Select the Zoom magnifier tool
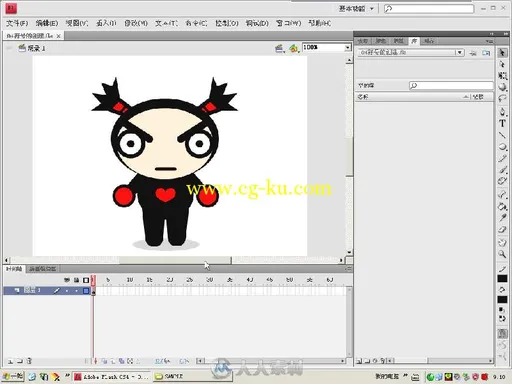Image resolution: width=512 pixels, height=384 pixels. point(502,254)
